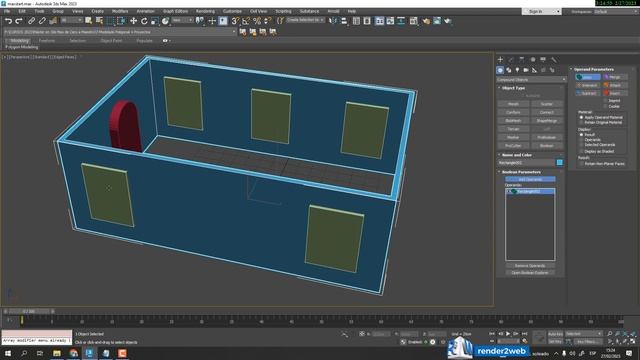Collapse the Object Type rollout
This screenshot has height=360, width=640.
[513, 88]
